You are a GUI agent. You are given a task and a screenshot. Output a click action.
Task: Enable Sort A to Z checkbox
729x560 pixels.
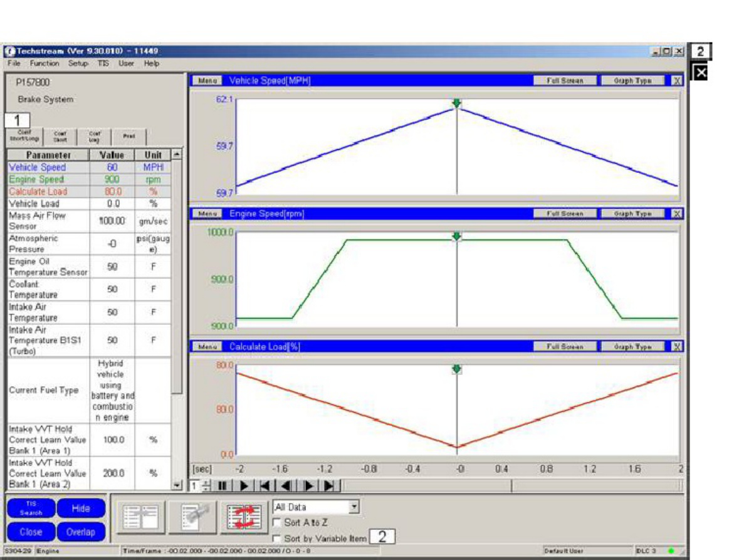point(277,523)
